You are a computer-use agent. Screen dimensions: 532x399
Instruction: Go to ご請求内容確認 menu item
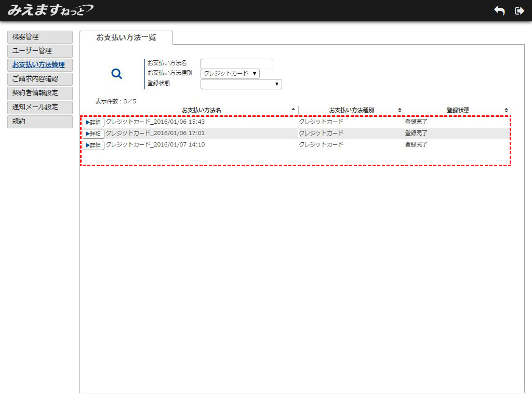[40, 79]
